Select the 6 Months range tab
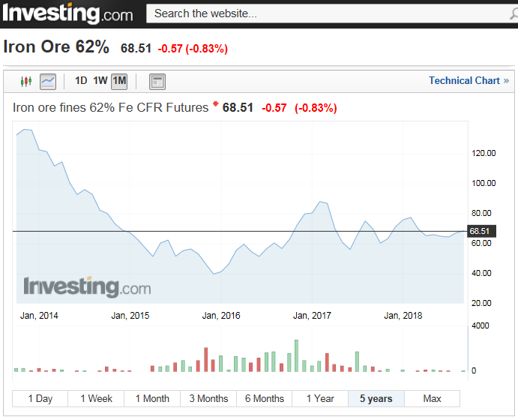518x420 pixels. [x=265, y=398]
